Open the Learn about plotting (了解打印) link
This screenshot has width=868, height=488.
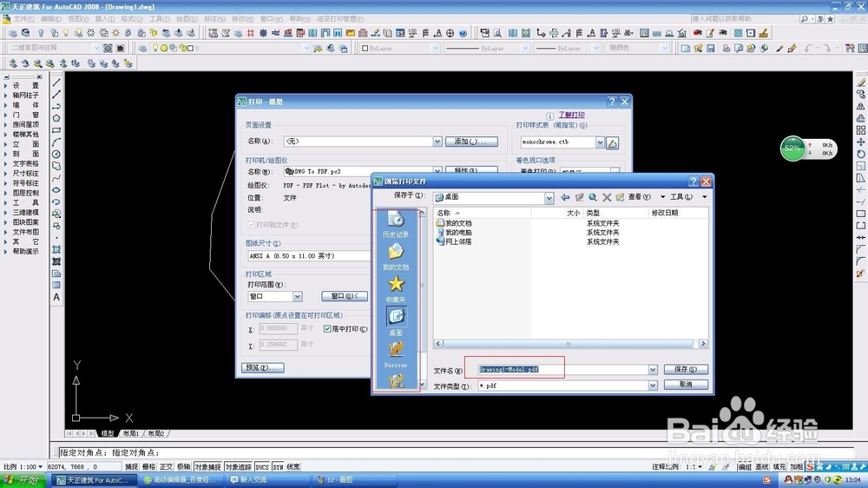point(571,115)
